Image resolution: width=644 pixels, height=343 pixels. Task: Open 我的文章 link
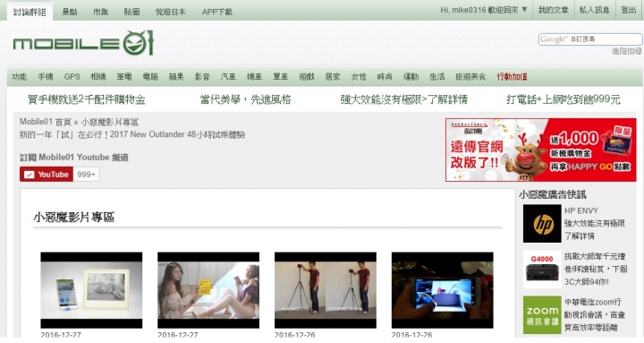coord(554,10)
